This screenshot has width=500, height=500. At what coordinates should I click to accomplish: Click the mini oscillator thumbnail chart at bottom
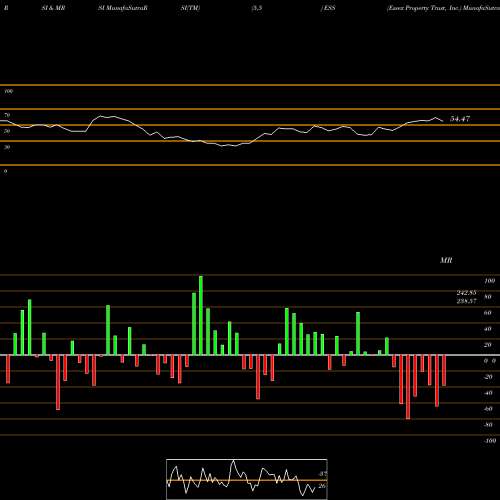(x=247, y=479)
